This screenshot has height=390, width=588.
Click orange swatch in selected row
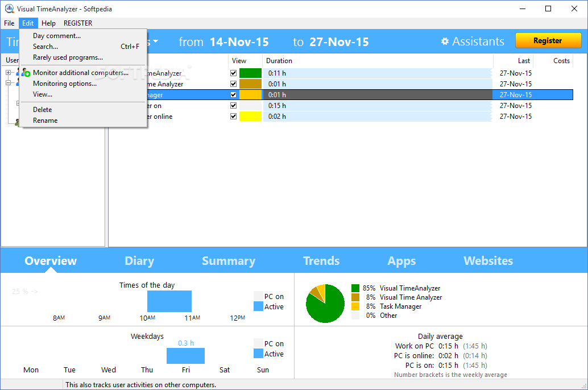250,95
